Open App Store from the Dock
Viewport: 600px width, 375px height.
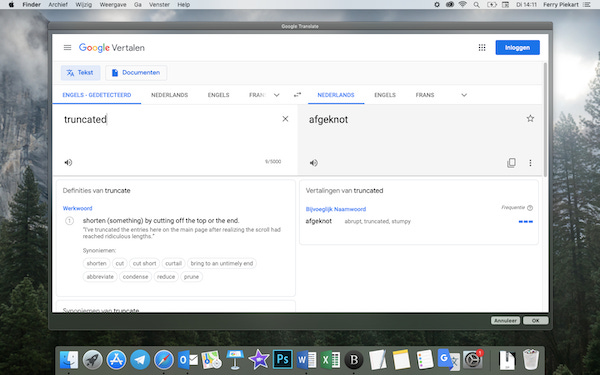tap(116, 360)
